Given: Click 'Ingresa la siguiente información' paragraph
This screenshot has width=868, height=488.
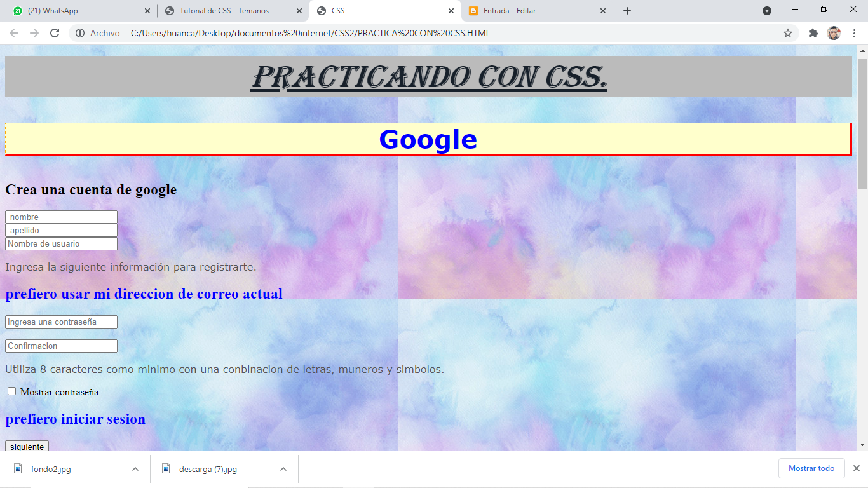Looking at the screenshot, I should tap(130, 267).
